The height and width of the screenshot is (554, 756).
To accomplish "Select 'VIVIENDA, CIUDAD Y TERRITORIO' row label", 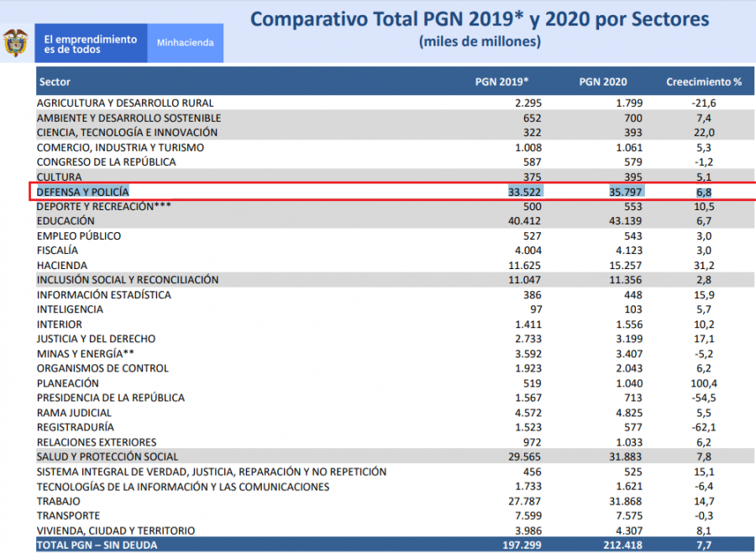I will 116,530.
